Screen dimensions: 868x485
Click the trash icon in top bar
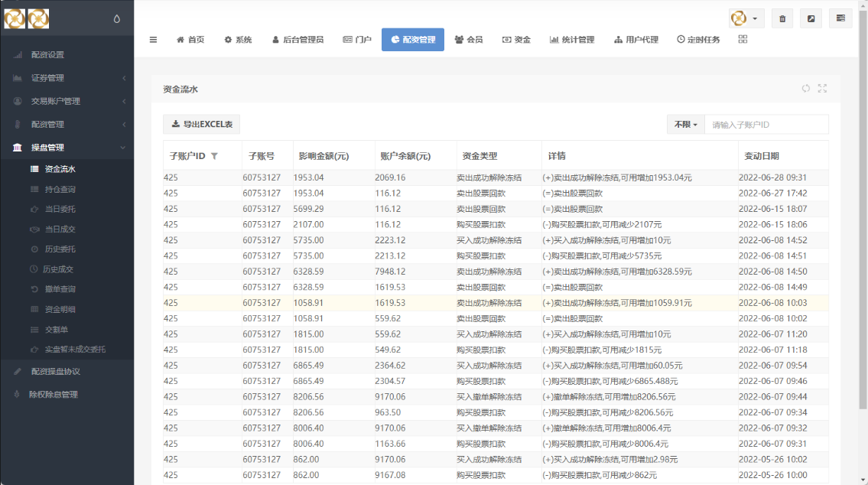click(782, 19)
